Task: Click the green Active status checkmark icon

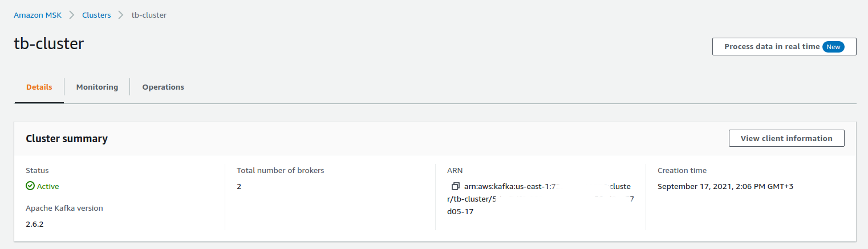Action: click(30, 186)
